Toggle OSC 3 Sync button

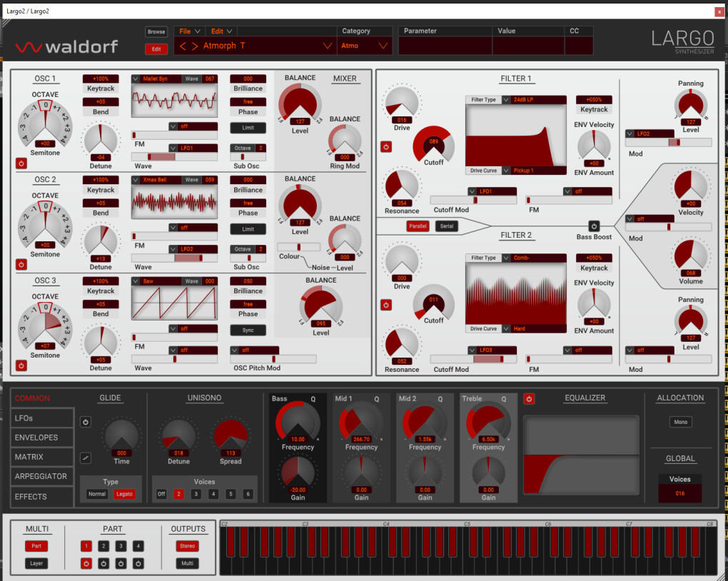[248, 330]
